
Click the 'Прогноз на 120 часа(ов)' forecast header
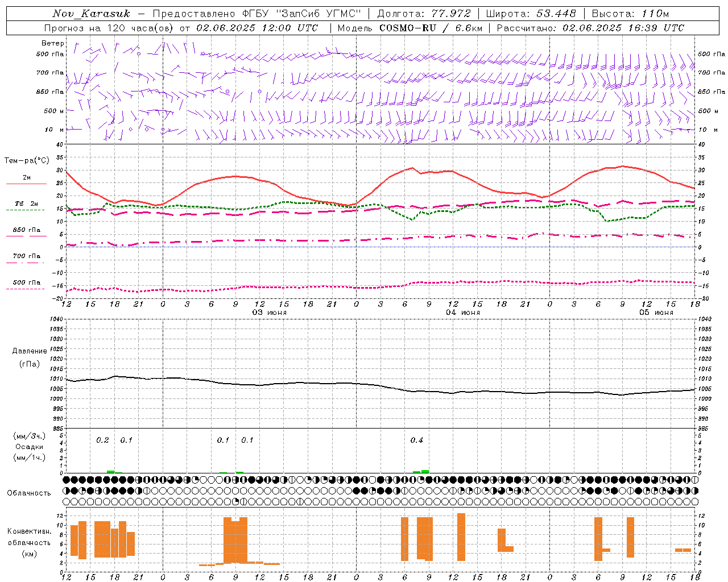[109, 28]
